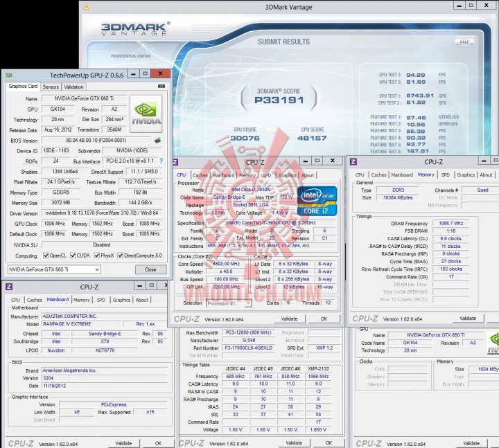Click the Bus Interface question mark in GPU-Z
The image size is (499, 448).
point(161,161)
